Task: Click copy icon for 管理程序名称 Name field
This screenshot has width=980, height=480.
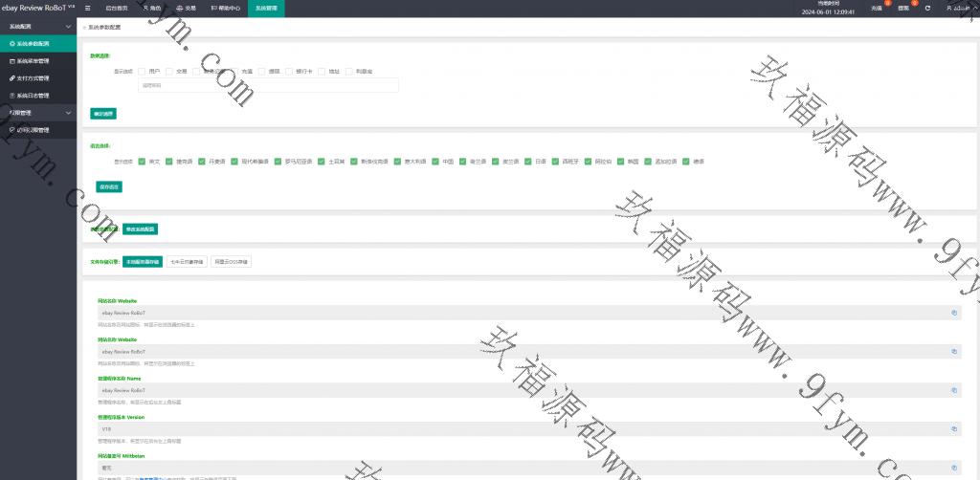Action: pyautogui.click(x=953, y=390)
